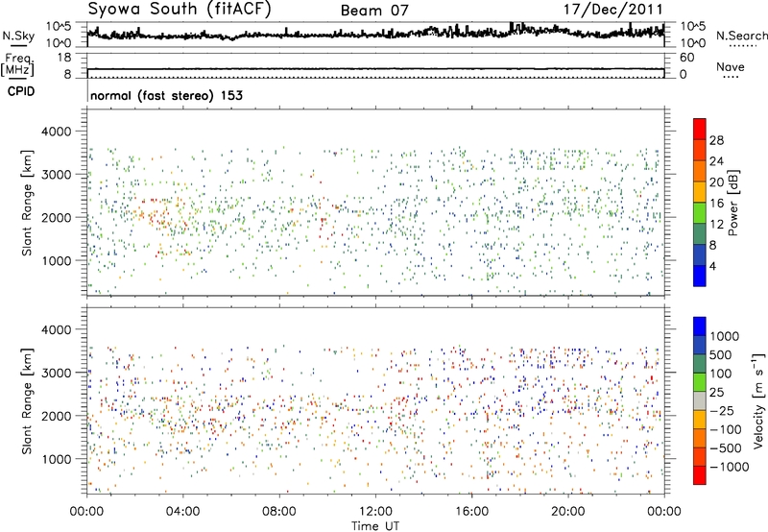The width and height of the screenshot is (768, 532).
Task: Select the "24" label on Power colorbar
Action: point(716,161)
